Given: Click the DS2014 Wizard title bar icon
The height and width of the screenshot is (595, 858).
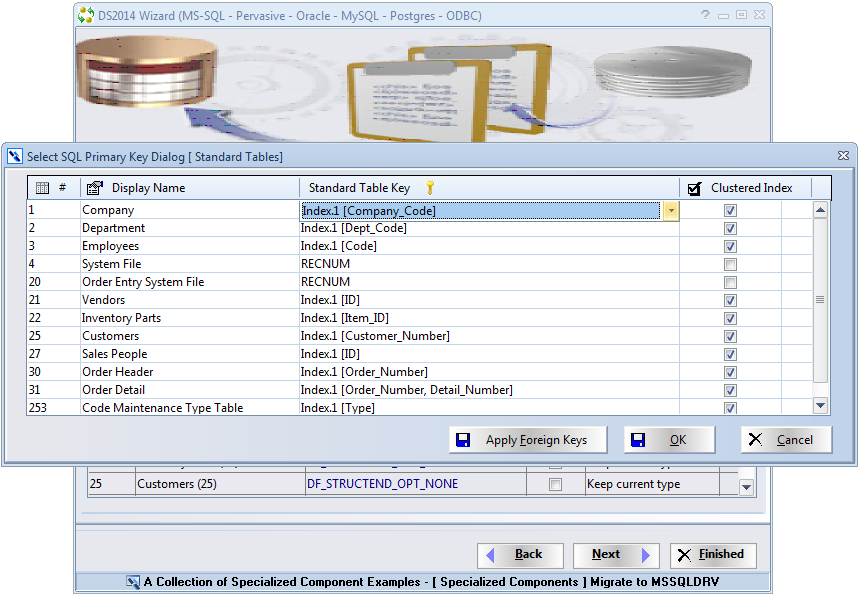Looking at the screenshot, I should click(87, 15).
